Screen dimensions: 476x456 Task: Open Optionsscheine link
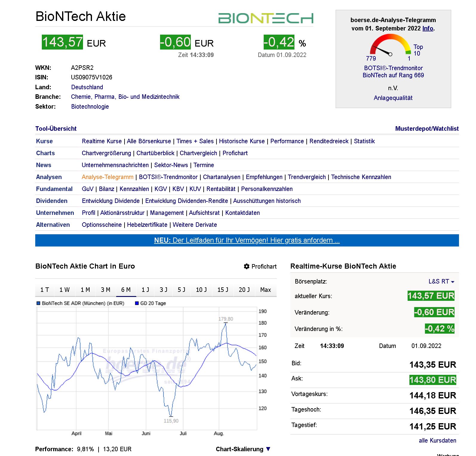point(102,225)
